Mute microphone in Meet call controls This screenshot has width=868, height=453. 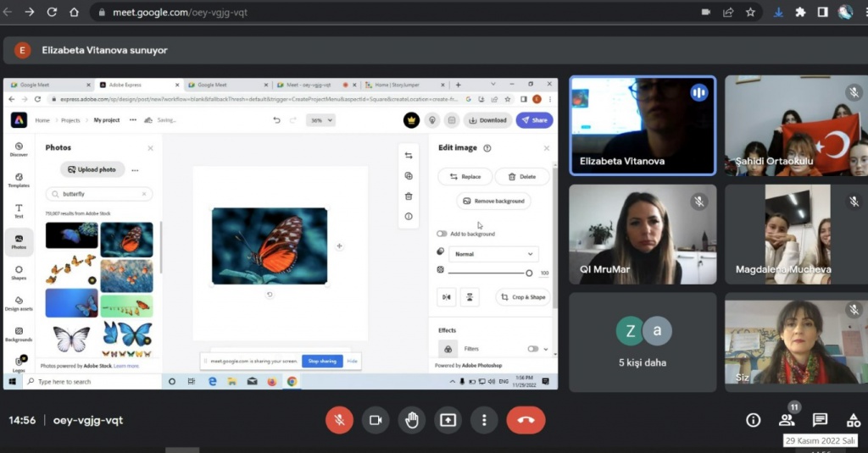(x=339, y=420)
